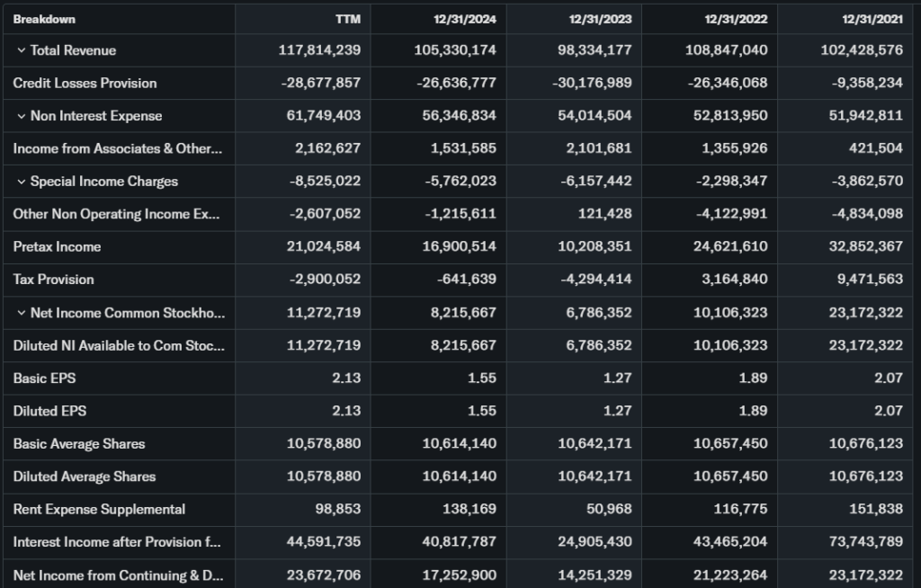Select the Credit Losses Provision row label
Image resolution: width=921 pixels, height=588 pixels.
point(85,84)
